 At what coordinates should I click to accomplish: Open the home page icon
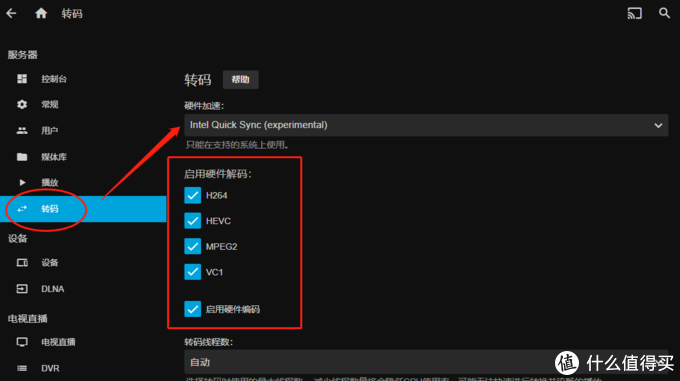[41, 13]
